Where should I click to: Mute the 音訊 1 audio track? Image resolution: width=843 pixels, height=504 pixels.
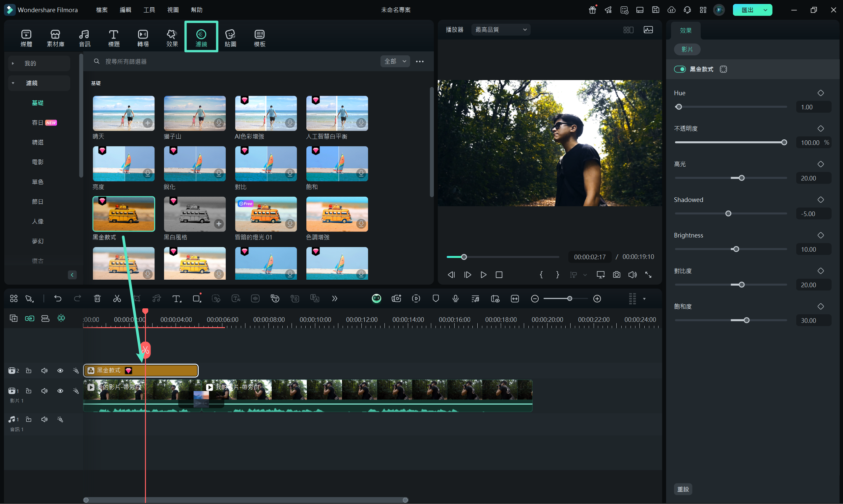click(44, 419)
